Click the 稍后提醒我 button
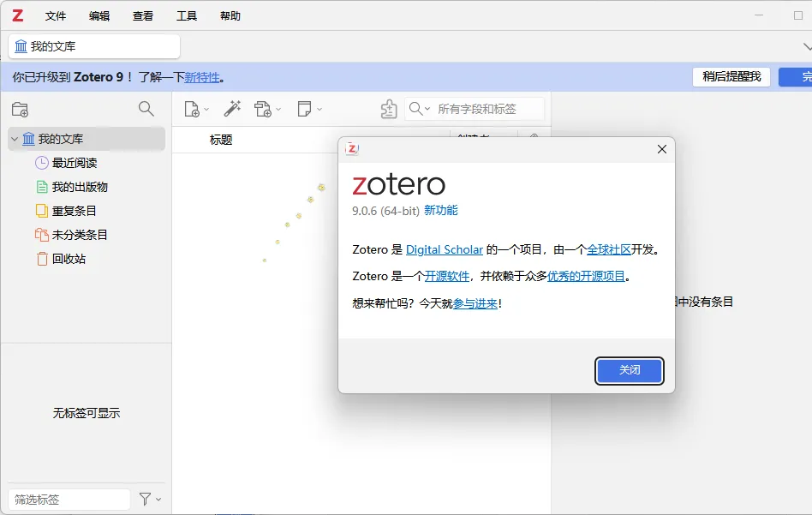This screenshot has width=812, height=515. click(731, 76)
